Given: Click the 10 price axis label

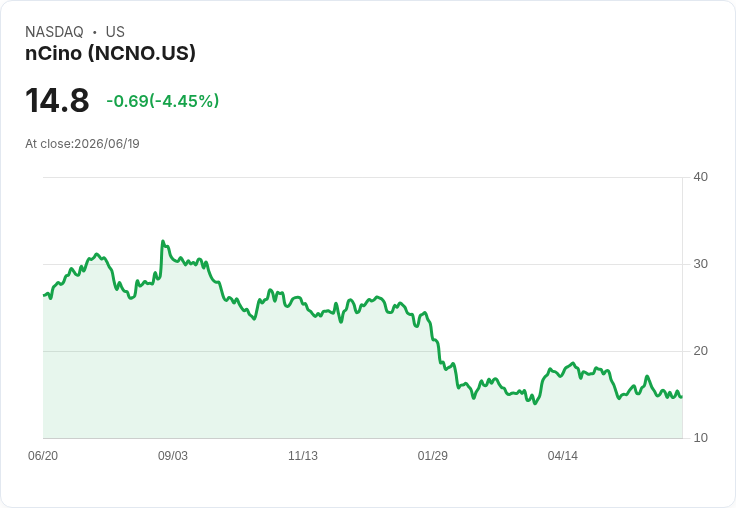Looking at the screenshot, I should point(700,438).
